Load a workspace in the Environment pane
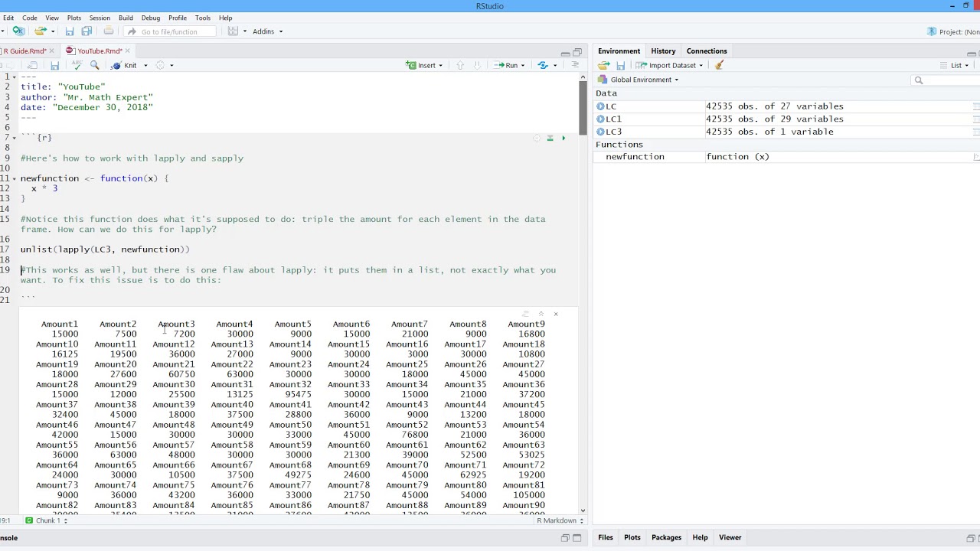 click(604, 66)
